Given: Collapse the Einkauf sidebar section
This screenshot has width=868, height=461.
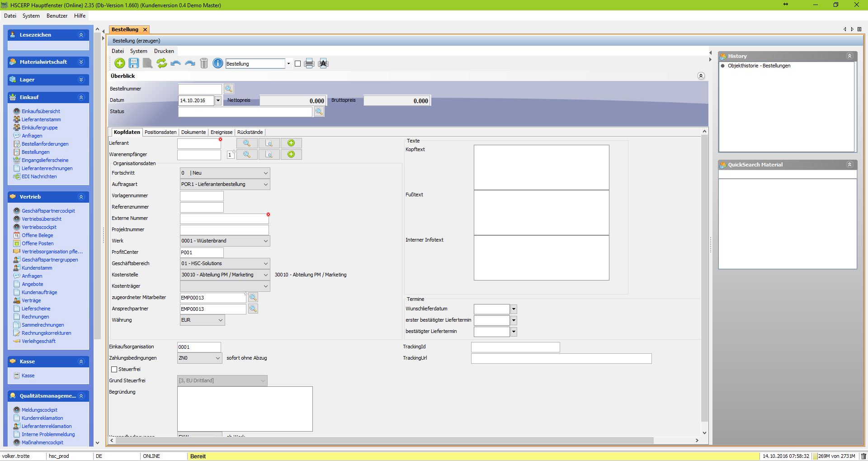Looking at the screenshot, I should click(81, 97).
